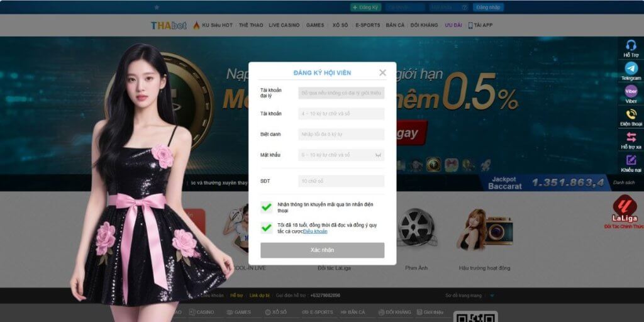Focus the SĐT phone number field
Screen dimensions: 644x322
click(341, 181)
